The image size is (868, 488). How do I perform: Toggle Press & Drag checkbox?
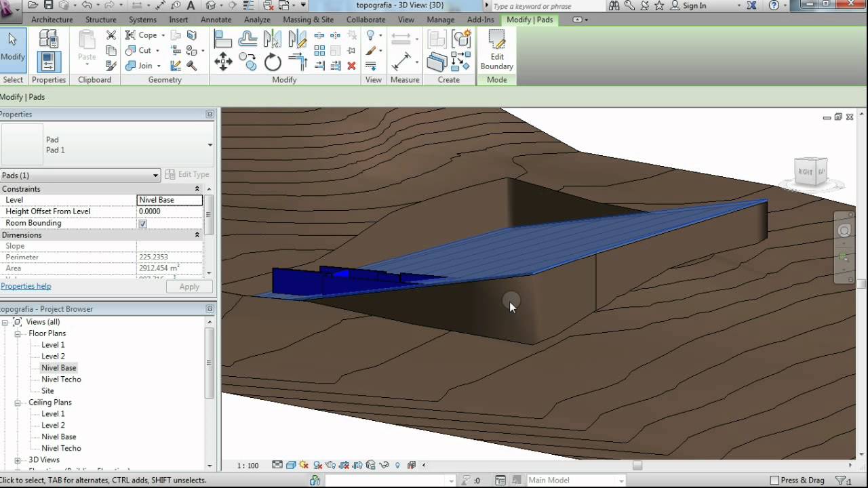pyautogui.click(x=775, y=480)
